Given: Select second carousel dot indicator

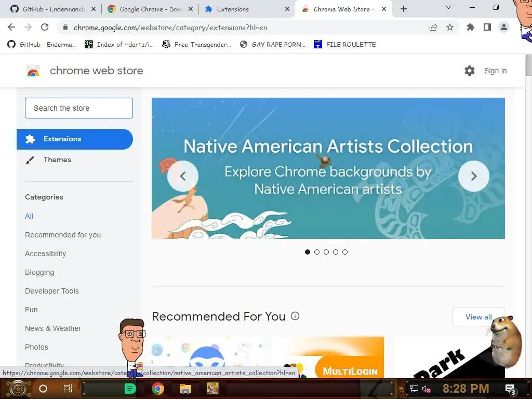Looking at the screenshot, I should coord(317,252).
